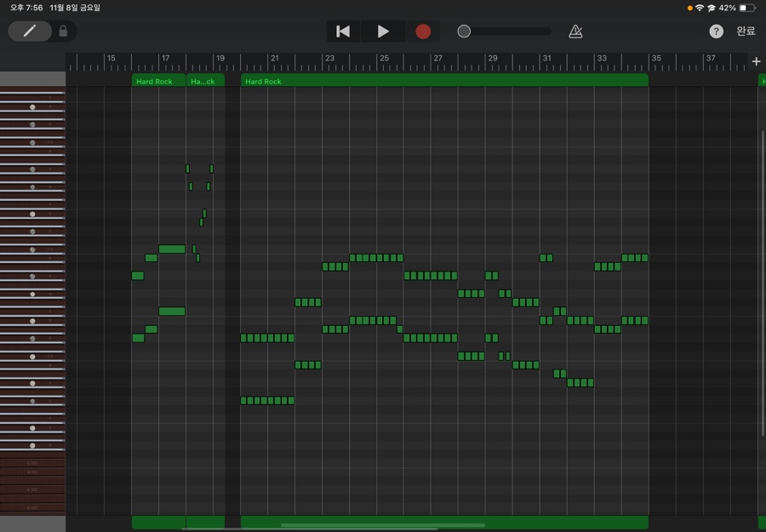Select the bottom region bar below bar 17
The height and width of the screenshot is (532, 766).
[159, 522]
